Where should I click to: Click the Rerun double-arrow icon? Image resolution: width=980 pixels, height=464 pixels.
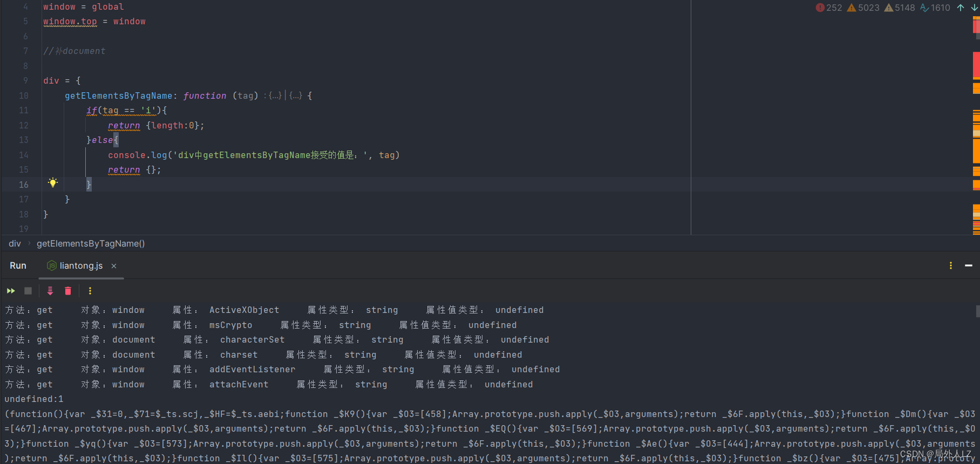tap(11, 291)
